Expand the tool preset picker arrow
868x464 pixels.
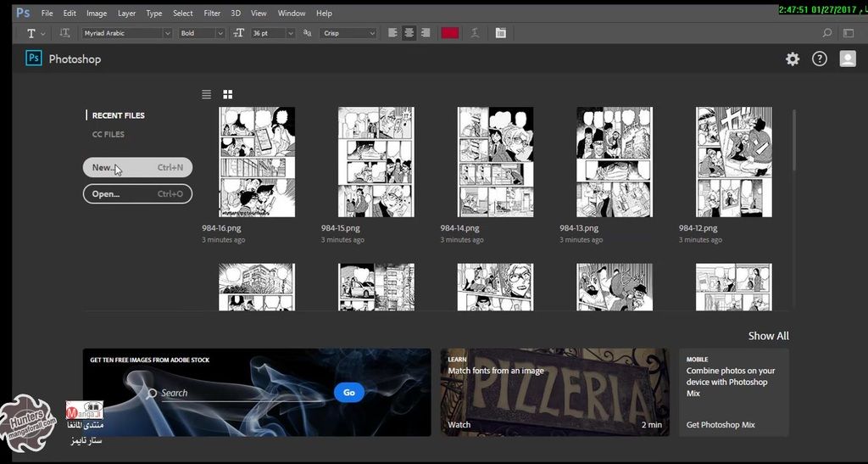tap(43, 34)
